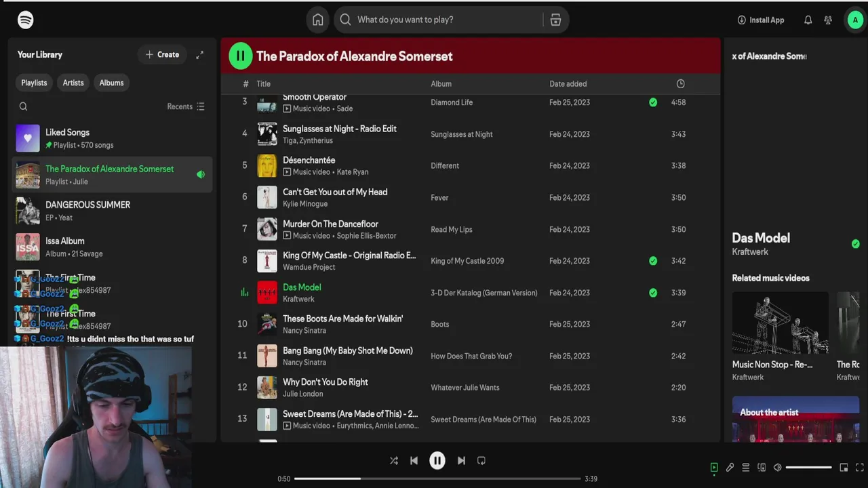
Task: Enter full screen mode icon
Action: pyautogui.click(x=859, y=467)
